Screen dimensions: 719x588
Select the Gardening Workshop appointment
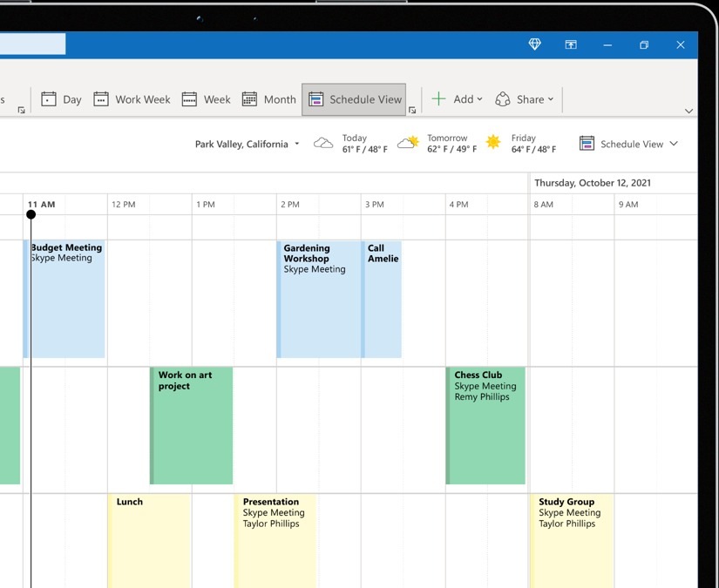click(x=318, y=298)
